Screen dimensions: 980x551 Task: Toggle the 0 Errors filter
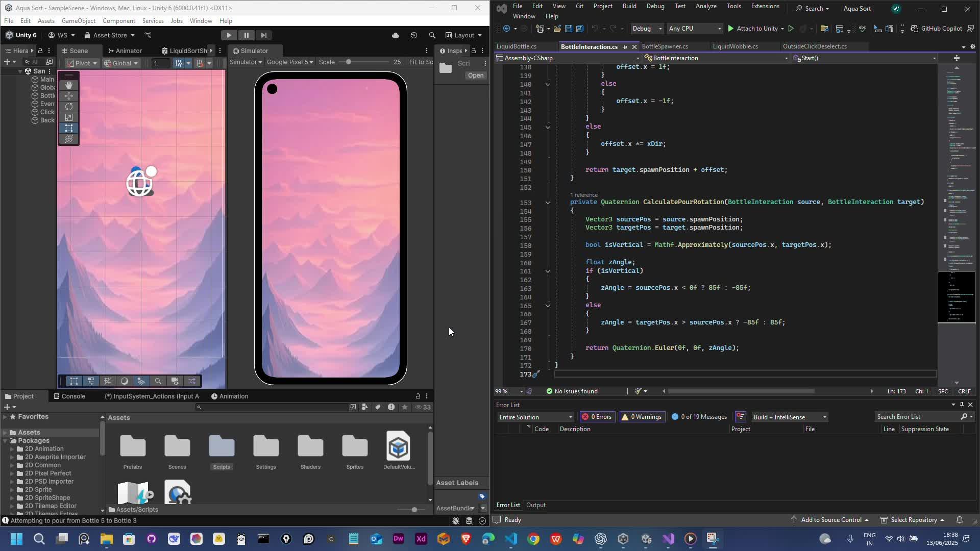(597, 417)
